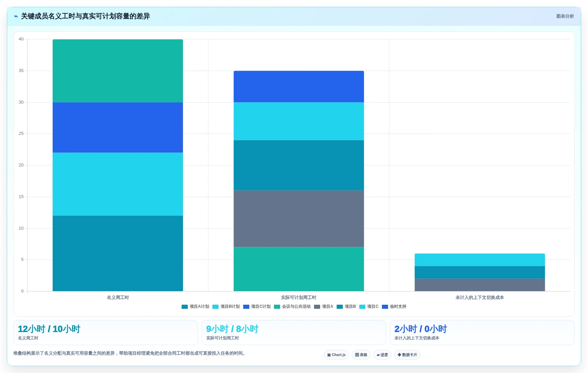Toggle the 项目C计划 legend entry
This screenshot has height=373, width=588.
pyautogui.click(x=257, y=306)
